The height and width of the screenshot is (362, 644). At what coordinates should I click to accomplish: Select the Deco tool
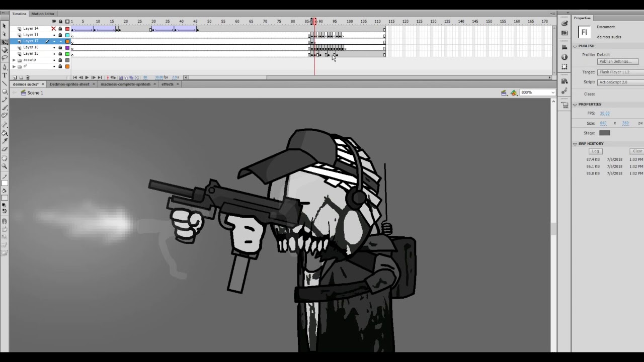coord(5,116)
